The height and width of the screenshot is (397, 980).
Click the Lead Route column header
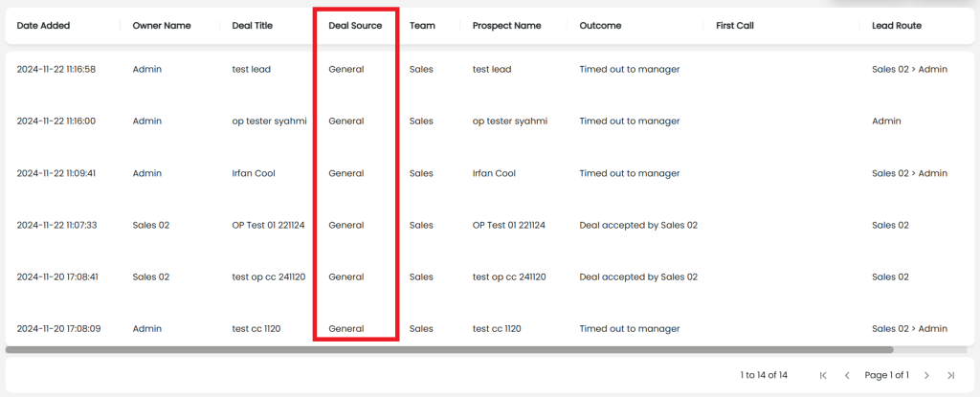click(897, 26)
